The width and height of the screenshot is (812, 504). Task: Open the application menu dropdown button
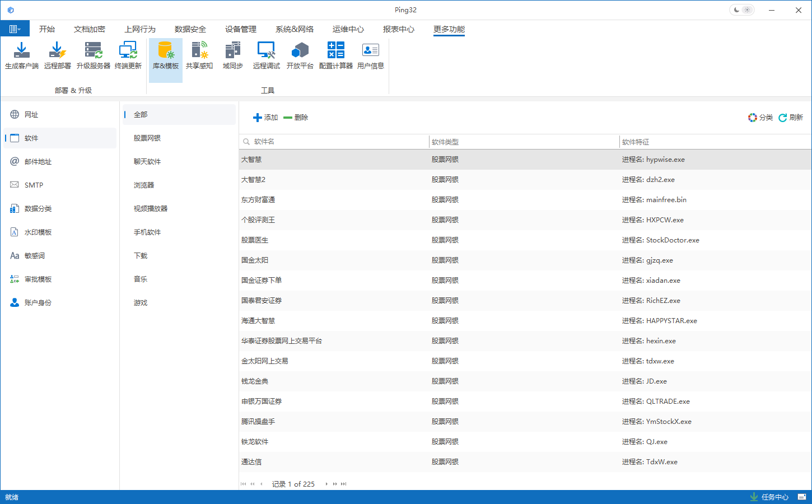[15, 29]
